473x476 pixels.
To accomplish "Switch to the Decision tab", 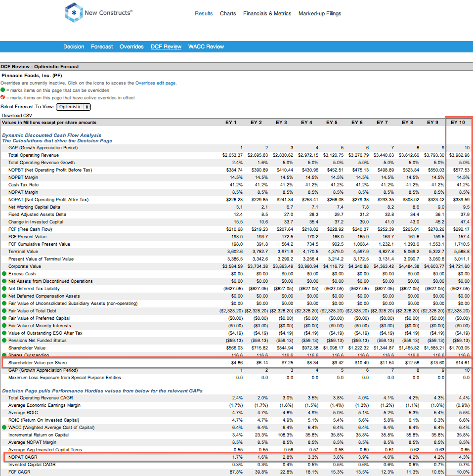I will [x=74, y=47].
